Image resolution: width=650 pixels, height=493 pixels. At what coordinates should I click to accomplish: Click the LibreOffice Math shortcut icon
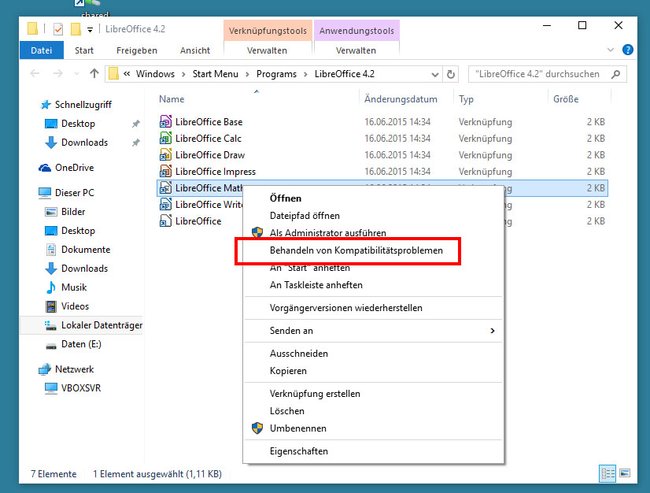[165, 188]
